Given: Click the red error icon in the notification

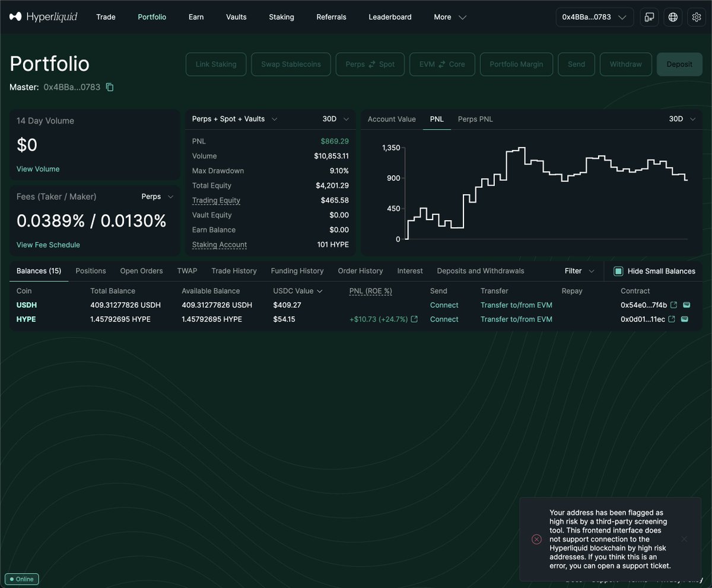Looking at the screenshot, I should [x=536, y=539].
